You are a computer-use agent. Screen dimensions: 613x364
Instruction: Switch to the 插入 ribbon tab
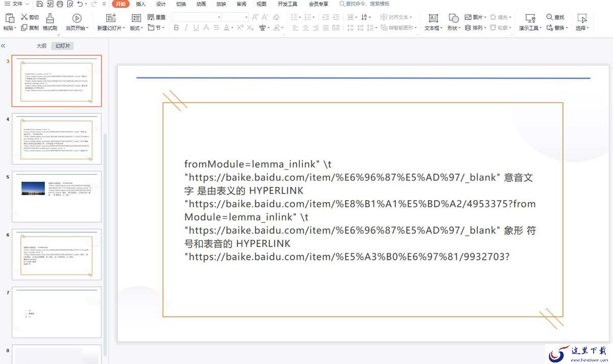point(141,4)
